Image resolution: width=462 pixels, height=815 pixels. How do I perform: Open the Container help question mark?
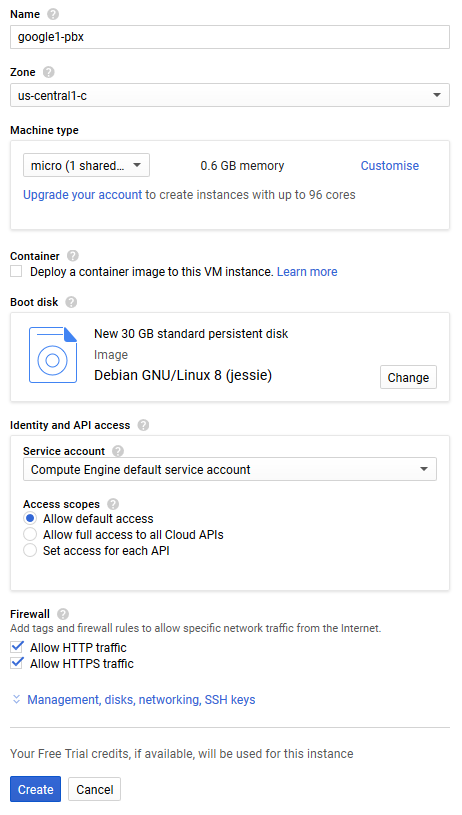[73, 256]
